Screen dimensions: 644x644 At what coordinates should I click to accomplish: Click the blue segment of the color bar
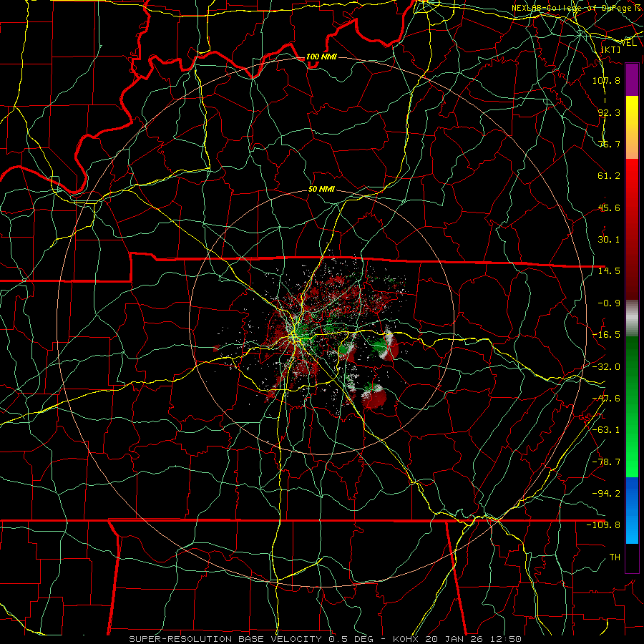[632, 509]
